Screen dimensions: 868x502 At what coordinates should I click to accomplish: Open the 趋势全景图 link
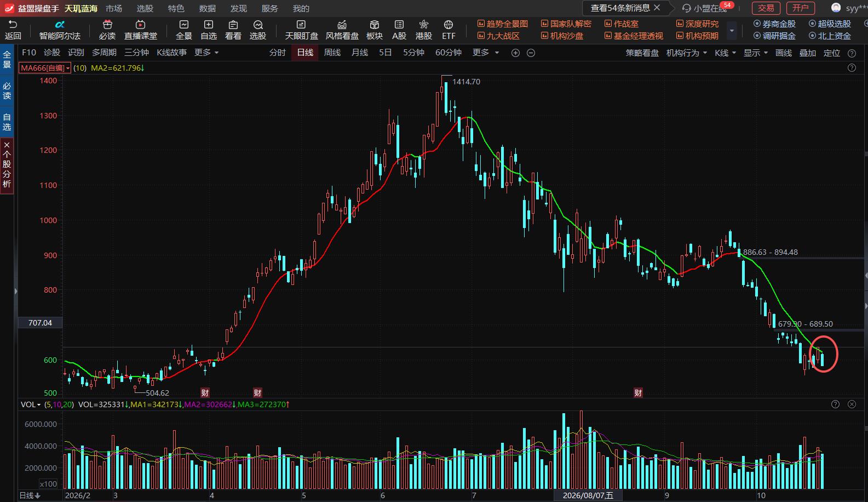pos(503,24)
